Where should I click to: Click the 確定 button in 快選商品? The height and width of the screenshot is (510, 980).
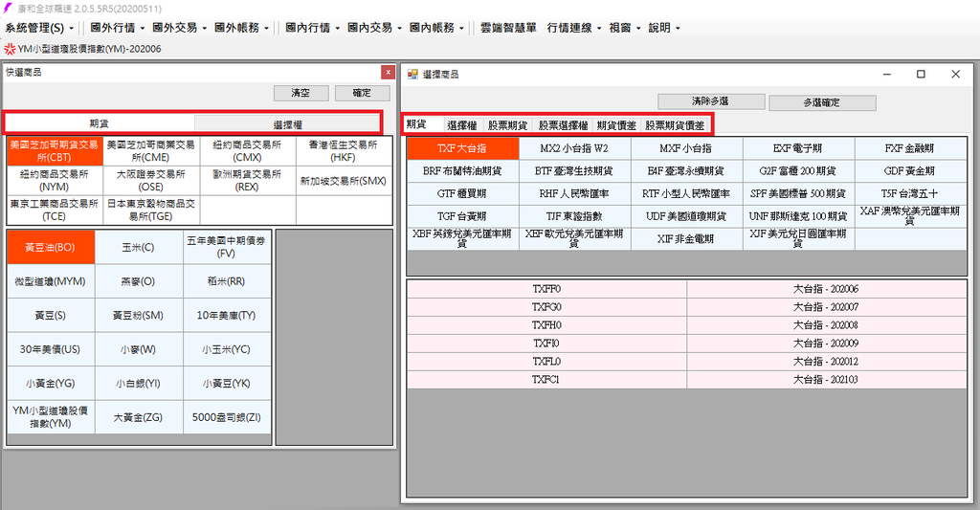(x=362, y=93)
